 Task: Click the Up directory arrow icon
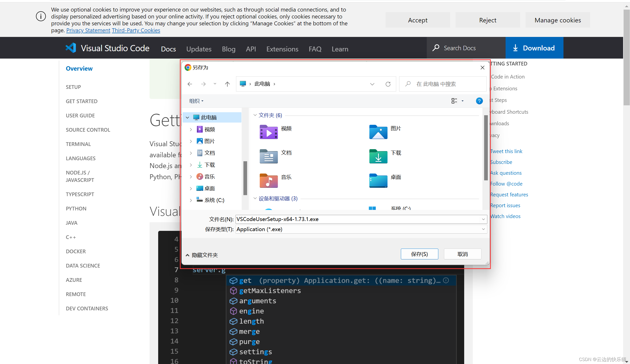(x=227, y=84)
